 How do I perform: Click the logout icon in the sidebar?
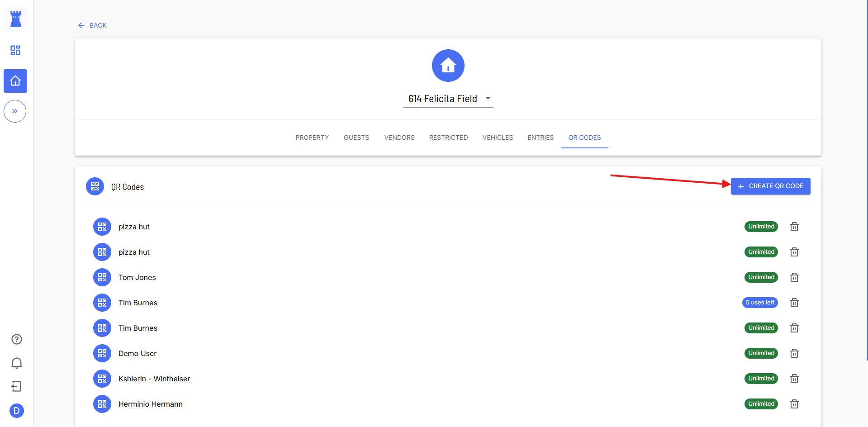pos(17,386)
